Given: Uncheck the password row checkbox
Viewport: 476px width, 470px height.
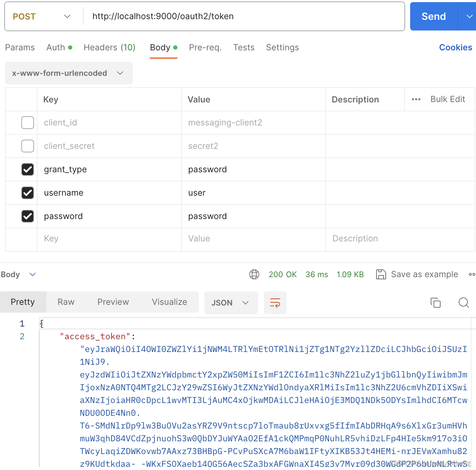Looking at the screenshot, I should [28, 216].
